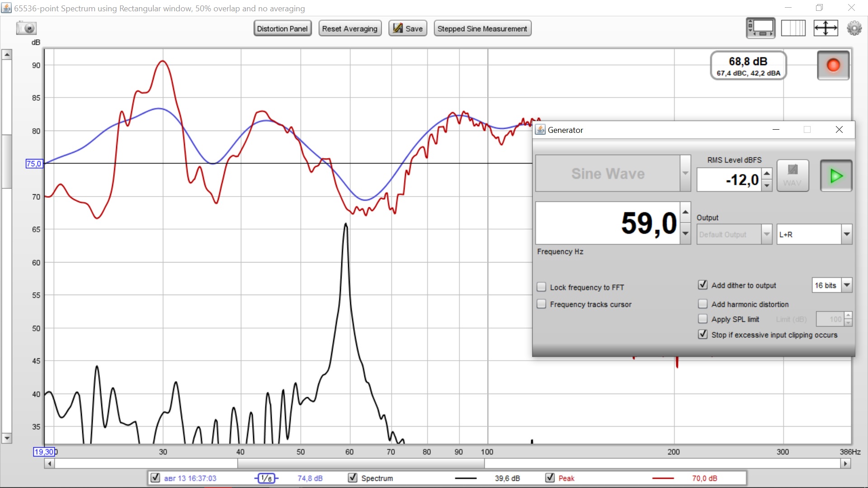
Task: Click Reset Averaging button
Action: [349, 28]
